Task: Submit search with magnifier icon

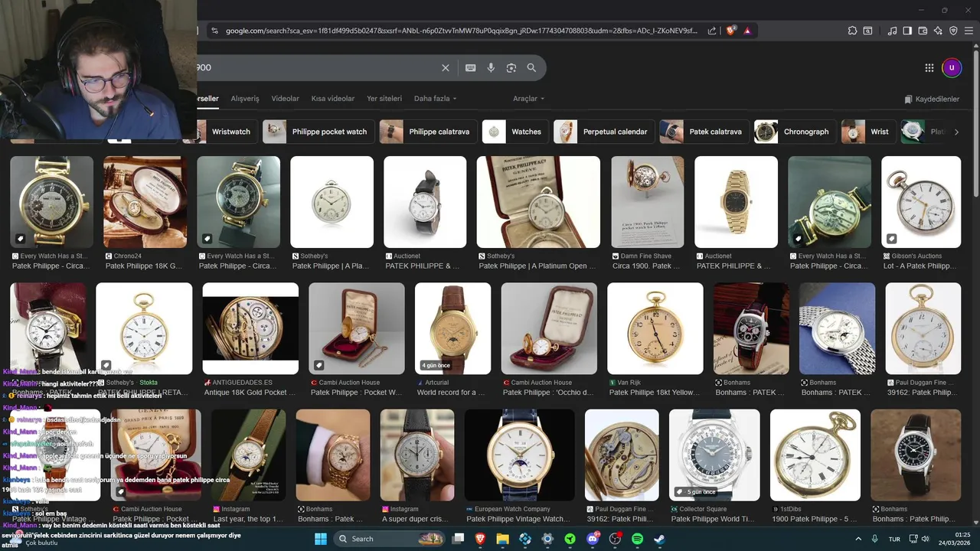Action: (531, 67)
